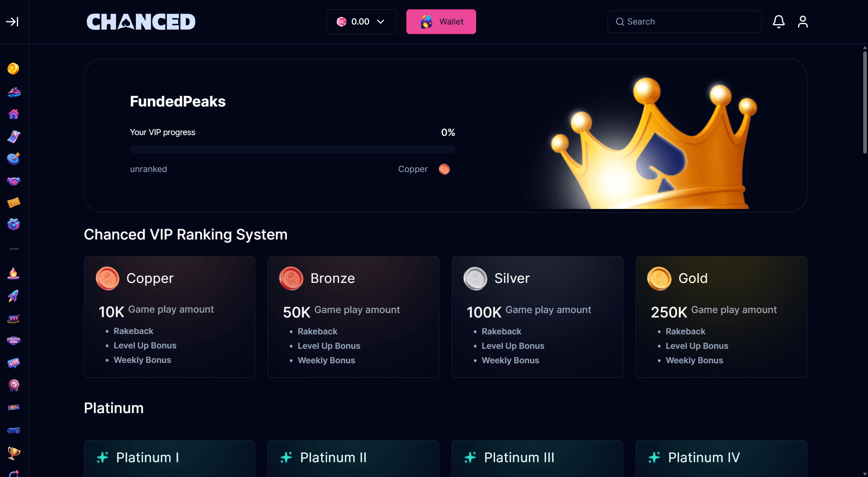Click the VIP progress bar

293,149
